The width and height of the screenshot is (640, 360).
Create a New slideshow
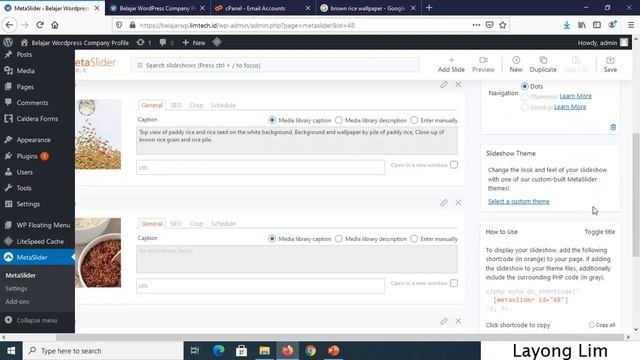click(516, 64)
